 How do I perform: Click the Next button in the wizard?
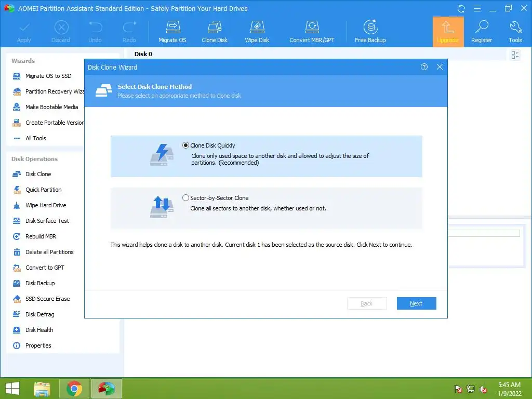coord(416,303)
